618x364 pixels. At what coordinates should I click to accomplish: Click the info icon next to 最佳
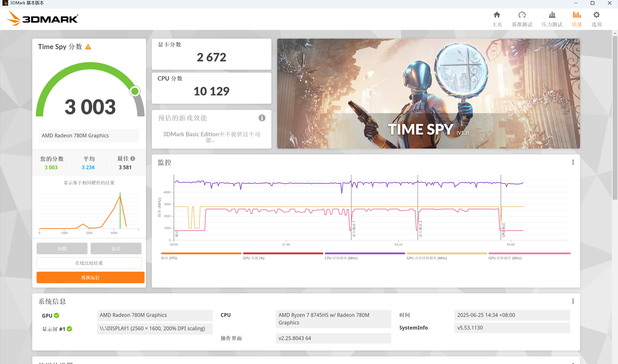(133, 159)
